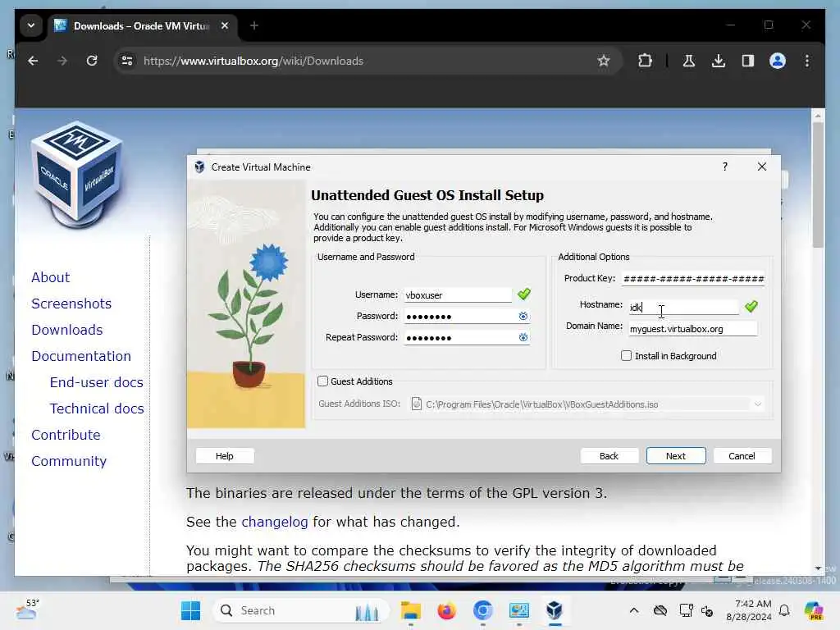Reload the VirtualBox downloads page

pyautogui.click(x=92, y=61)
